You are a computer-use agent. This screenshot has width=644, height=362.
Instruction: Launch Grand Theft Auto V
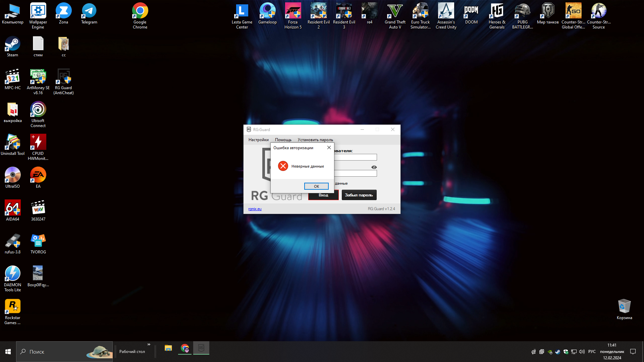point(395,11)
